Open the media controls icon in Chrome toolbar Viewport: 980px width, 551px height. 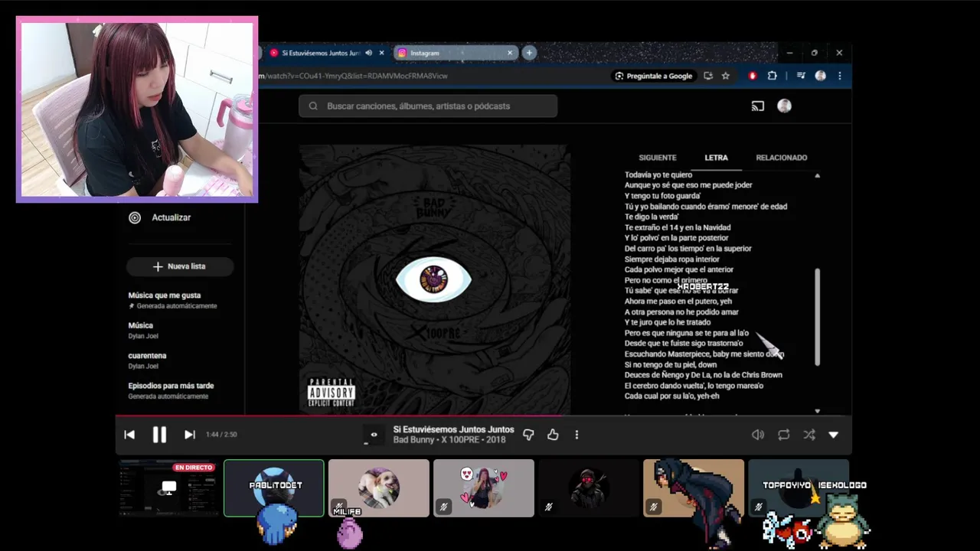pyautogui.click(x=801, y=76)
